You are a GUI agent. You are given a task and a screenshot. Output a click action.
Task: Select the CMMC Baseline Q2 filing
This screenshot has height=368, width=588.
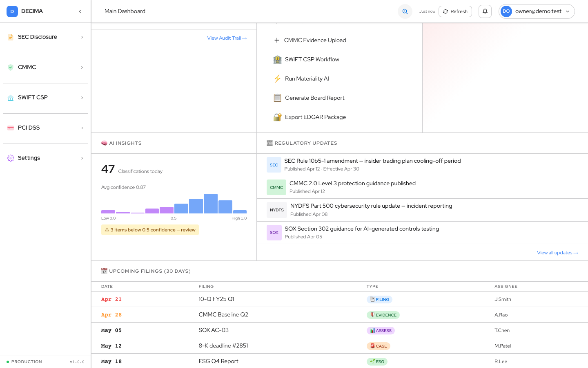coord(340,315)
